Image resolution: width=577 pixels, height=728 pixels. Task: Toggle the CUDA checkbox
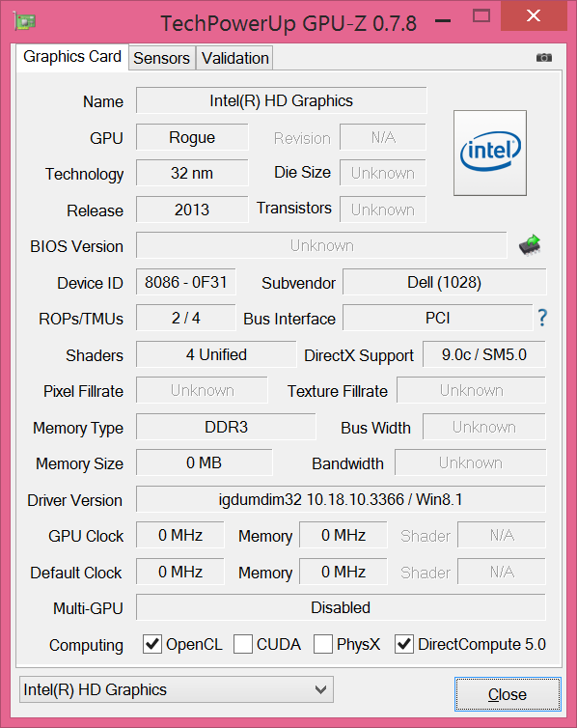[x=243, y=644]
